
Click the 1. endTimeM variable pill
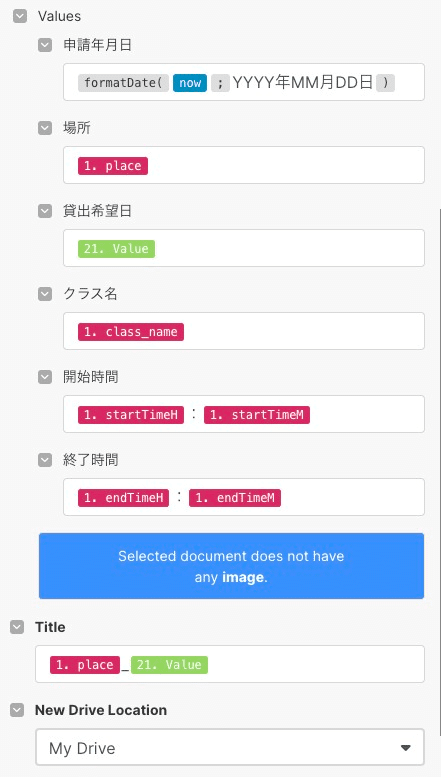click(x=235, y=498)
